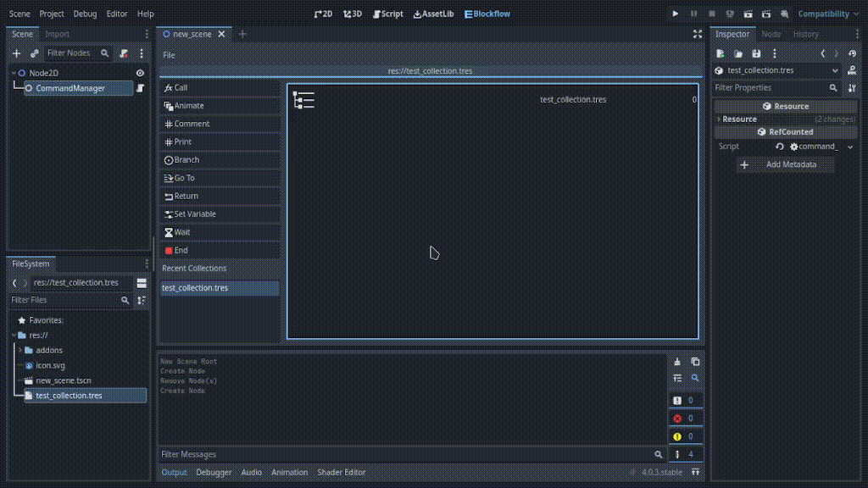Expand the addons folder in FileSystem
This screenshot has width=868, height=488.
(x=19, y=350)
